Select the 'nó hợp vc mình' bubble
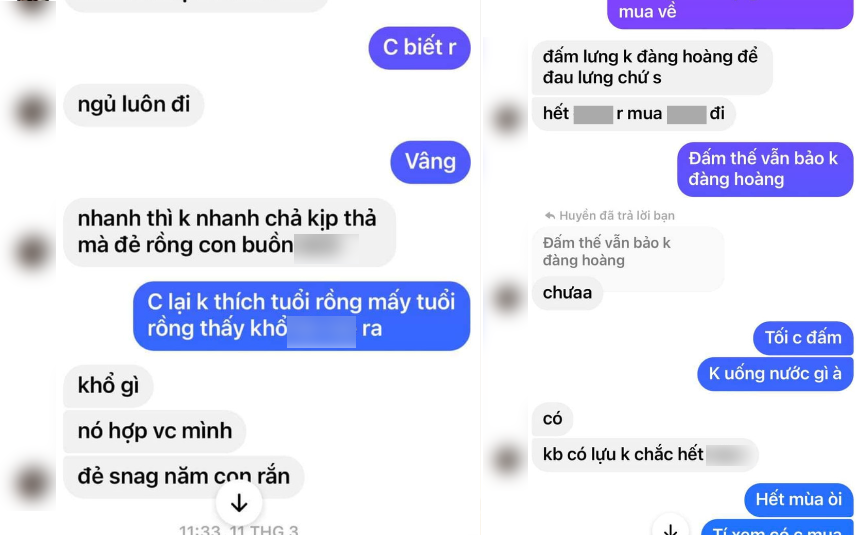The image size is (856, 535). [x=154, y=431]
